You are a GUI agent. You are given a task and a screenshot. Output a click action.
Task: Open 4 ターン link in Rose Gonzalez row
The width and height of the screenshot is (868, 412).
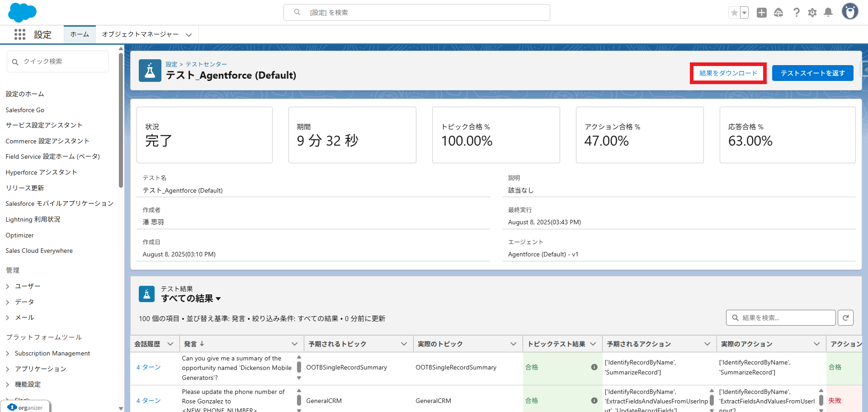pyautogui.click(x=148, y=401)
